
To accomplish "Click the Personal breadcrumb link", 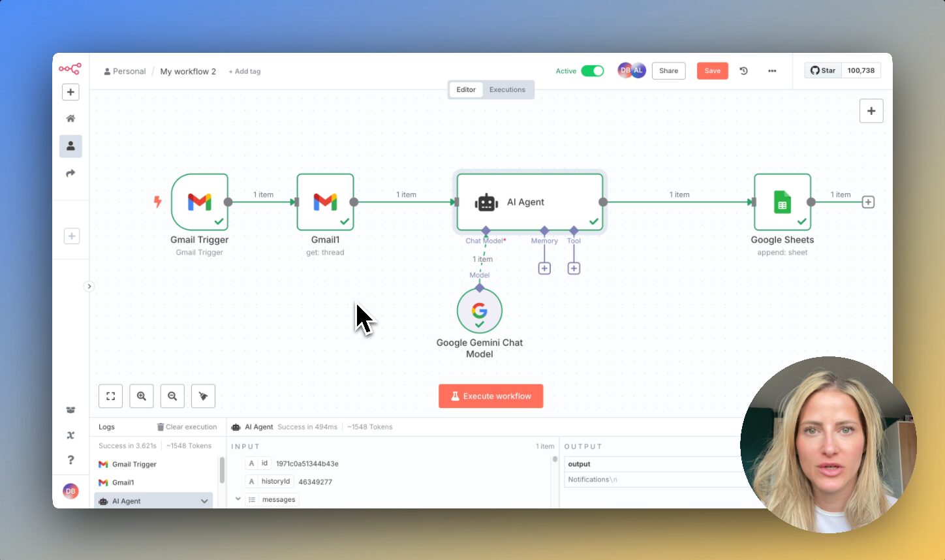I will pyautogui.click(x=125, y=71).
